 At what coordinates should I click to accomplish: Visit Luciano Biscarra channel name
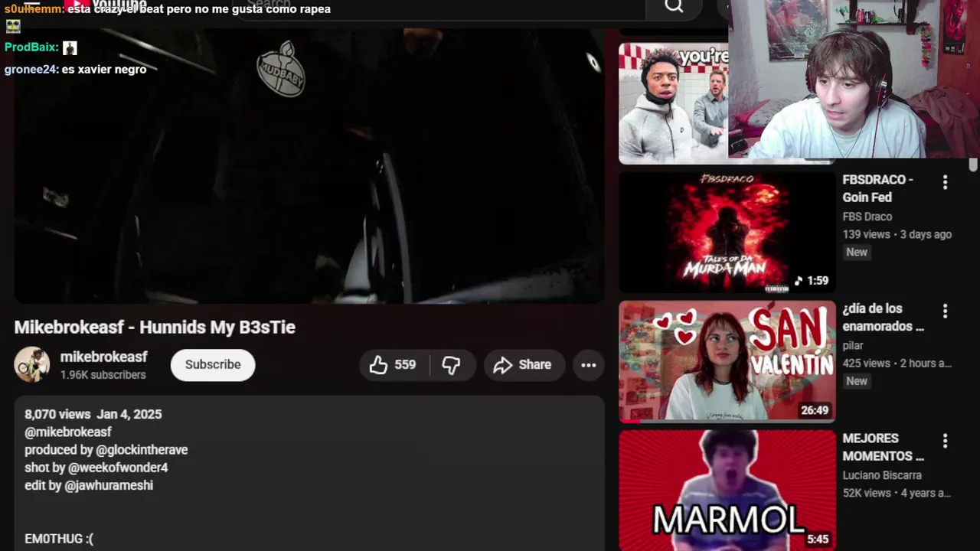click(x=882, y=475)
